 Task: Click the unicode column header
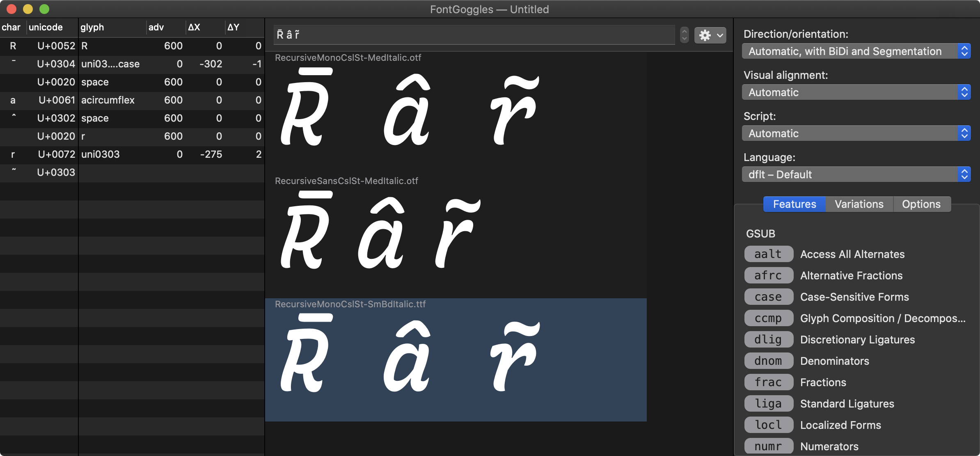click(53, 27)
